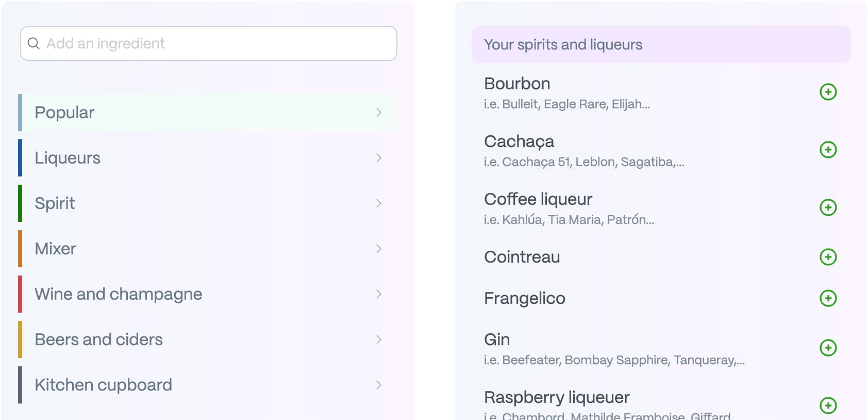The image size is (868, 420).
Task: Add Cachaça using its plus icon
Action: pos(828,150)
